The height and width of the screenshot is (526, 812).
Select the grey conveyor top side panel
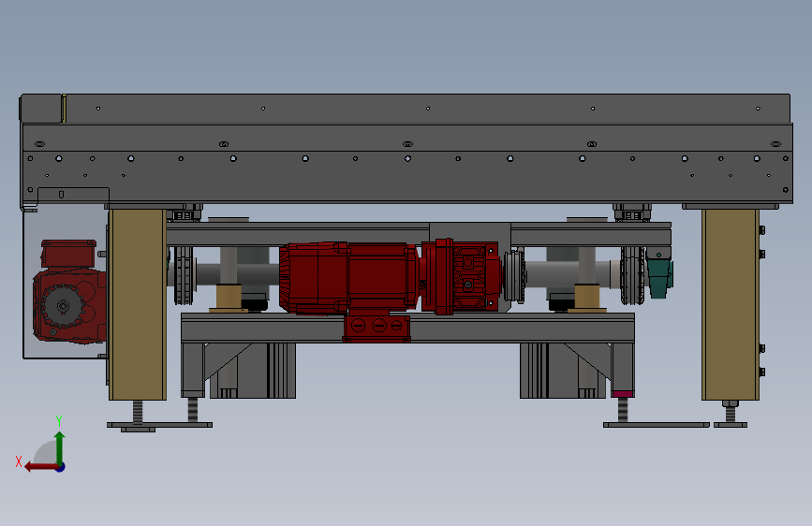click(x=407, y=164)
